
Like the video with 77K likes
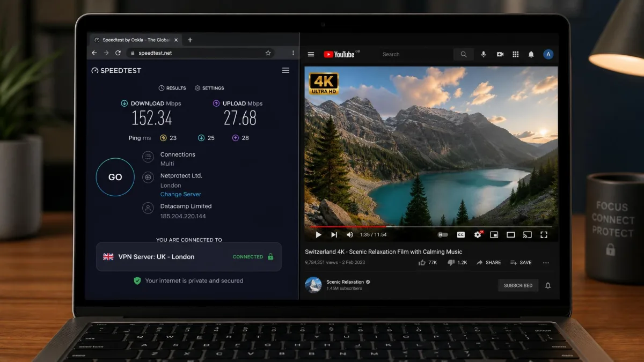point(427,262)
